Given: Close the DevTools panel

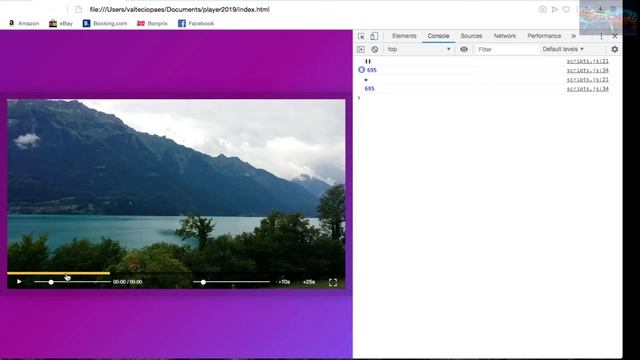Looking at the screenshot, I should tap(615, 36).
